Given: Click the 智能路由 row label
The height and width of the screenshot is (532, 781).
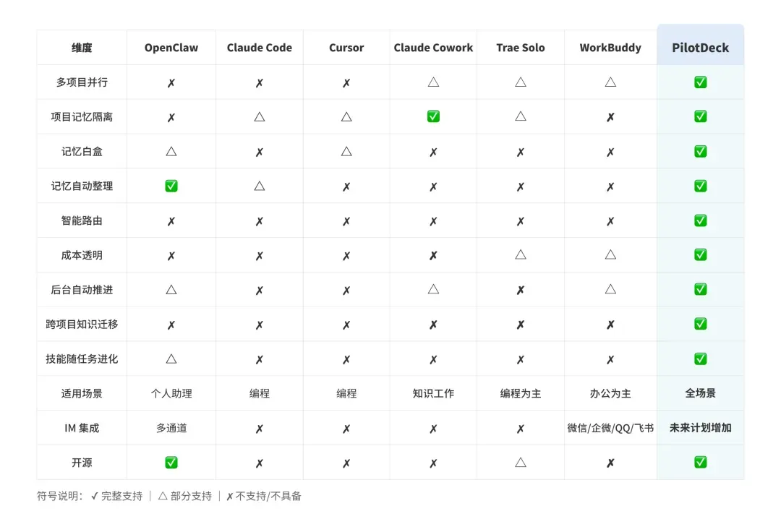Looking at the screenshot, I should click(82, 220).
